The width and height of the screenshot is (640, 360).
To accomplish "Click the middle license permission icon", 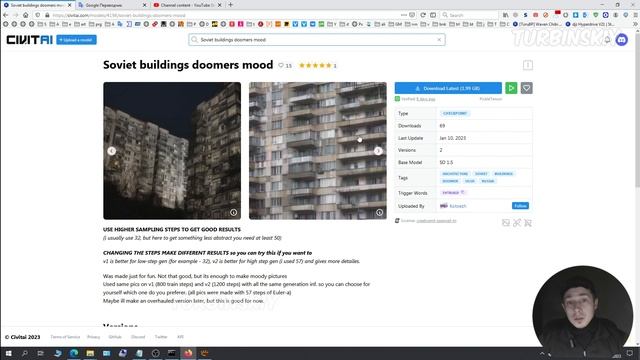I will click(x=517, y=223).
